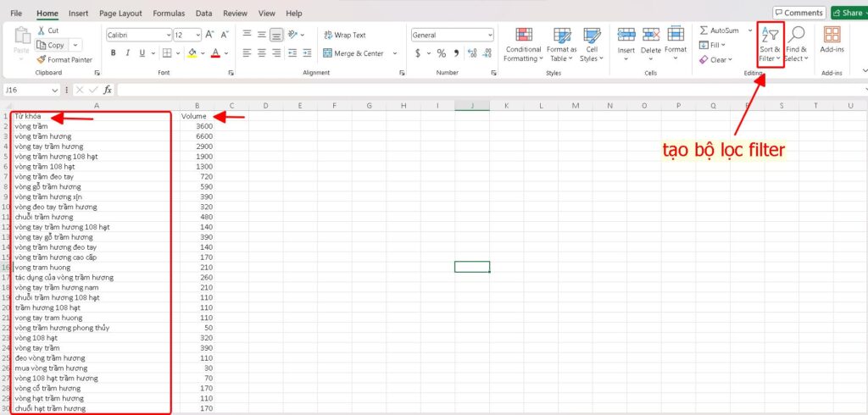Click the Insert cells icon
The image size is (868, 415).
click(626, 39)
